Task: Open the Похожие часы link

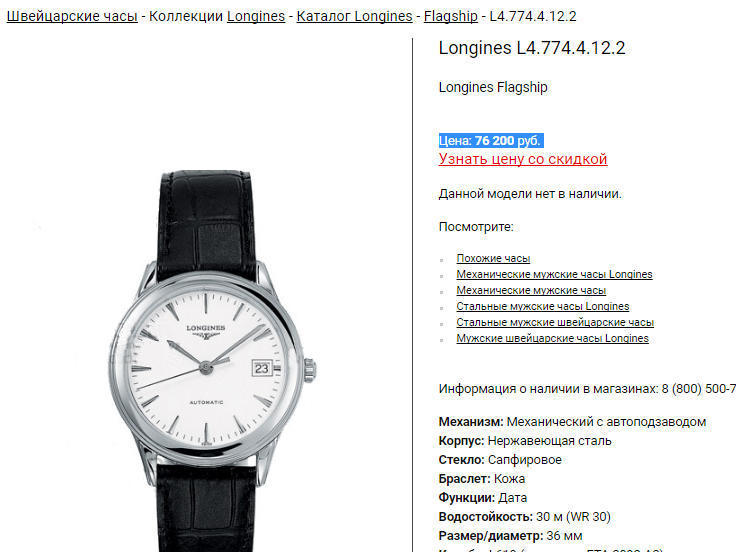Action: pyautogui.click(x=493, y=259)
